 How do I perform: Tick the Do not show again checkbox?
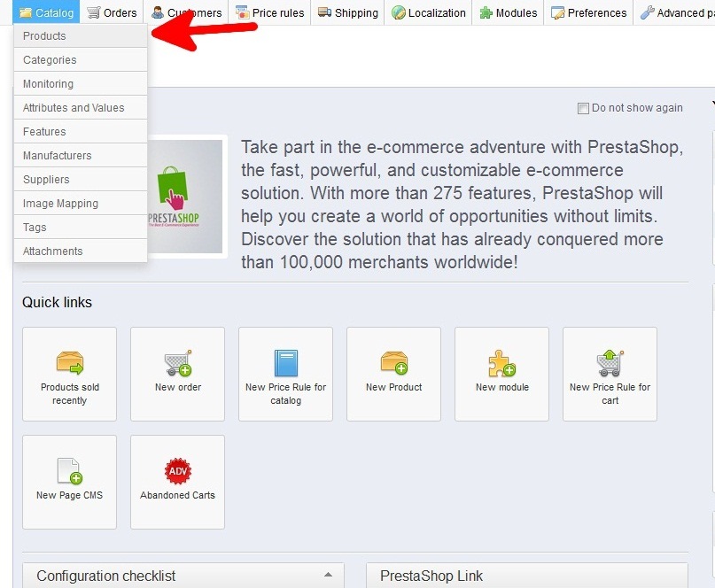pos(583,109)
